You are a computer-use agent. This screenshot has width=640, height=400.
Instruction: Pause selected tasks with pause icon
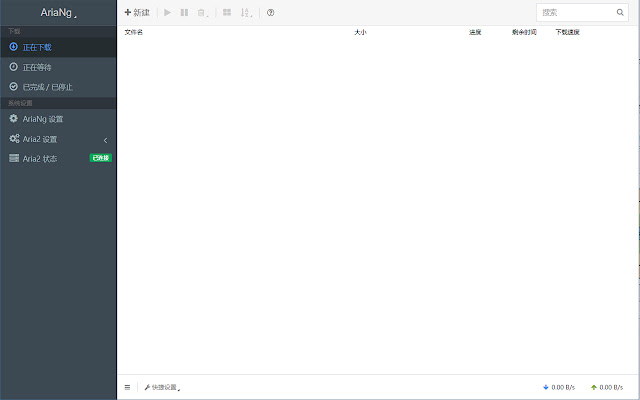[x=184, y=13]
